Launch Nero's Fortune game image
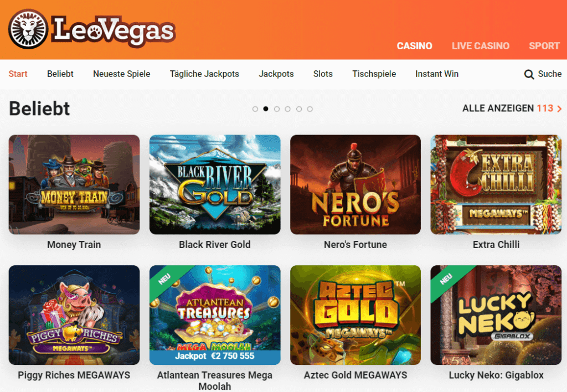The height and width of the screenshot is (392, 567). (x=355, y=184)
